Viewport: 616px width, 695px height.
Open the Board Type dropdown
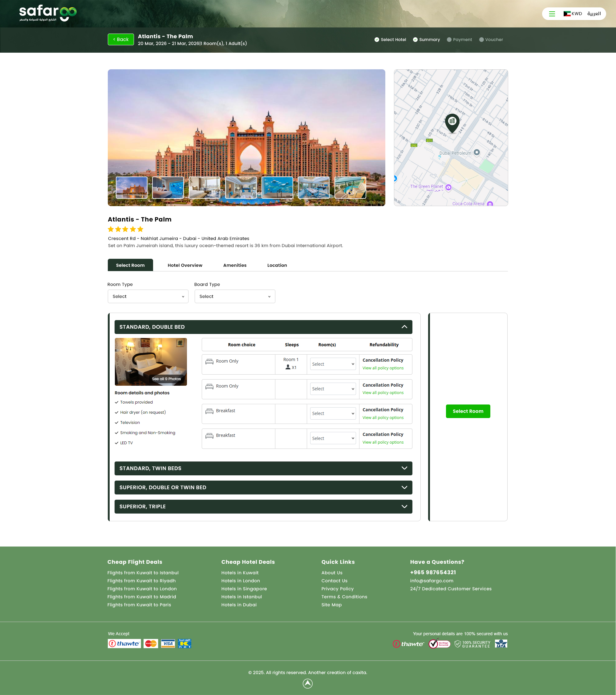tap(235, 296)
